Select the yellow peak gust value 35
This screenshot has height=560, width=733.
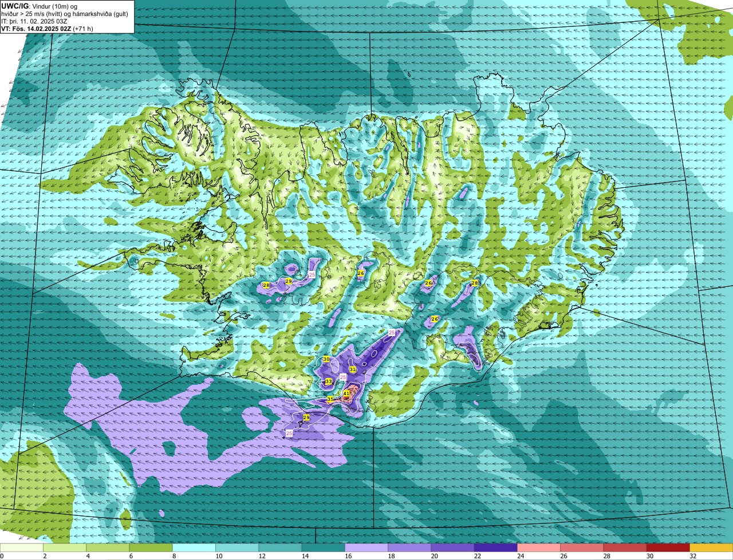pyautogui.click(x=330, y=400)
